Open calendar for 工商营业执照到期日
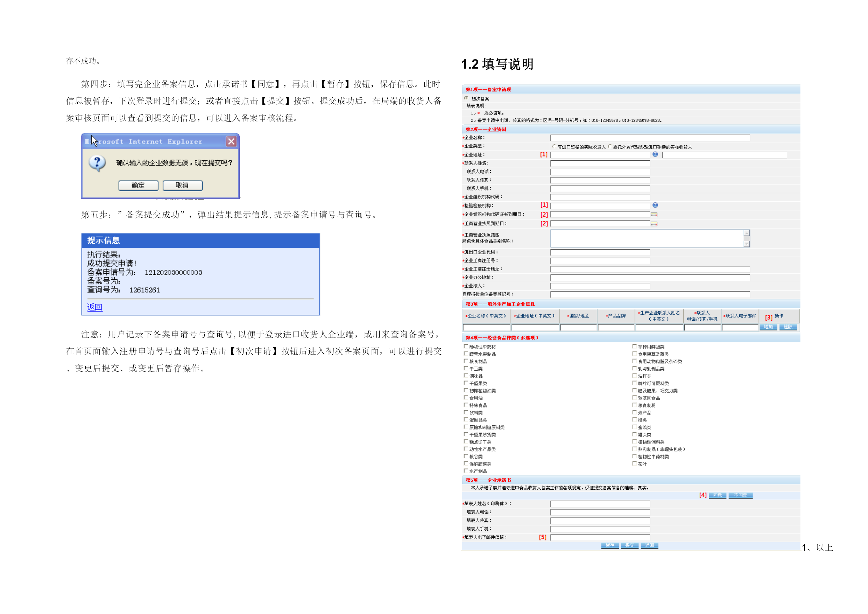 pos(654,224)
